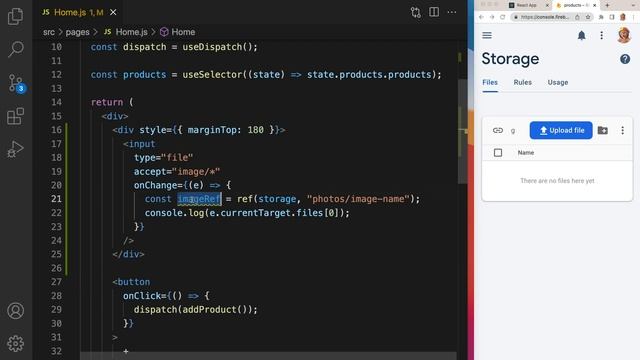
Task: Share this page from address bar
Action: click(577, 17)
